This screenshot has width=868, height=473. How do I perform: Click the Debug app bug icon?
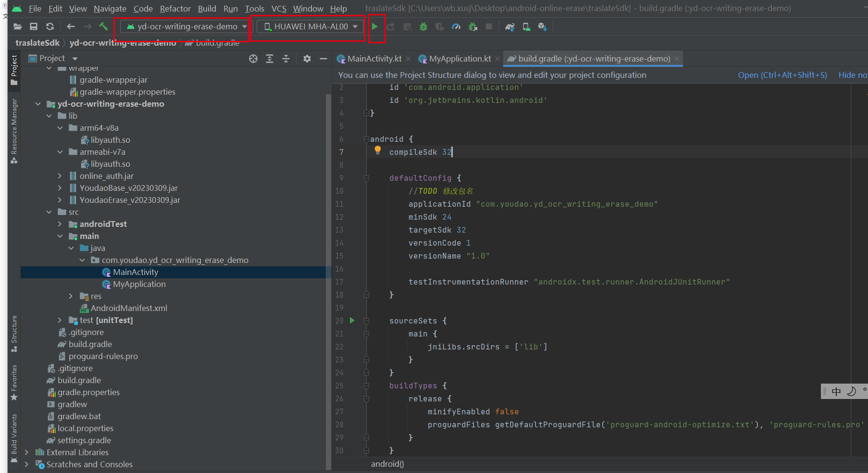(423, 27)
